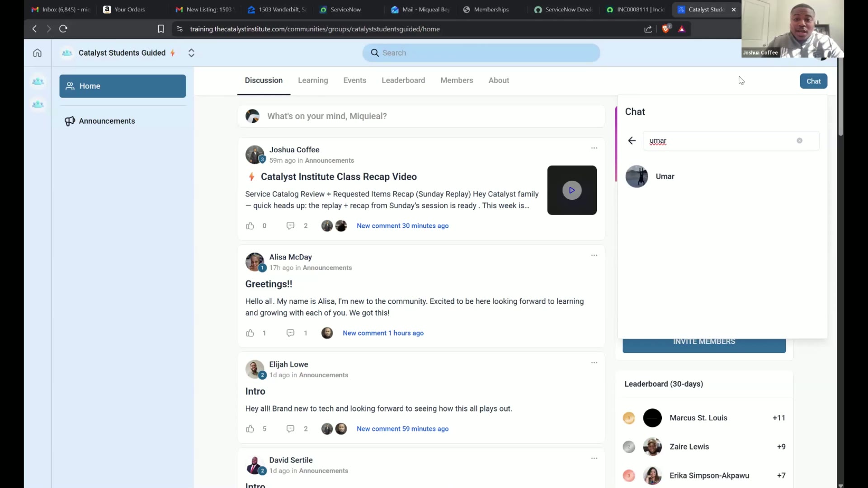This screenshot has height=488, width=868.
Task: Click Alisa McDay's profile avatar
Action: (x=255, y=262)
